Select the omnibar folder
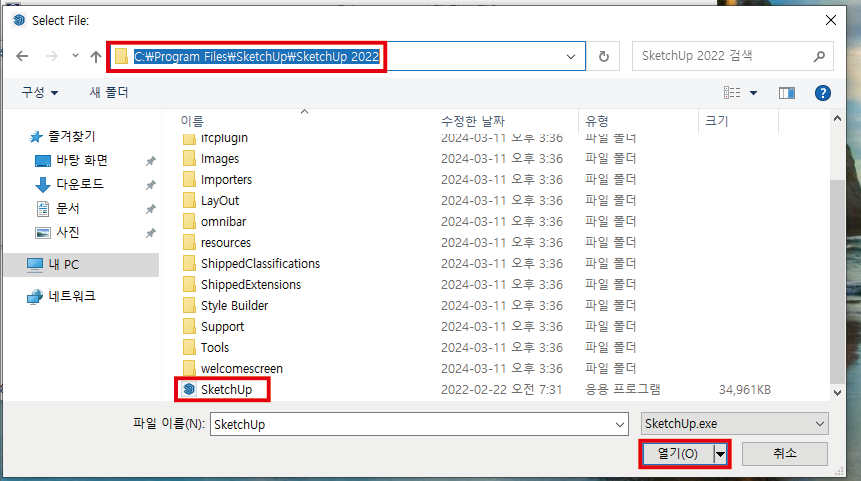861x481 pixels. 223,221
